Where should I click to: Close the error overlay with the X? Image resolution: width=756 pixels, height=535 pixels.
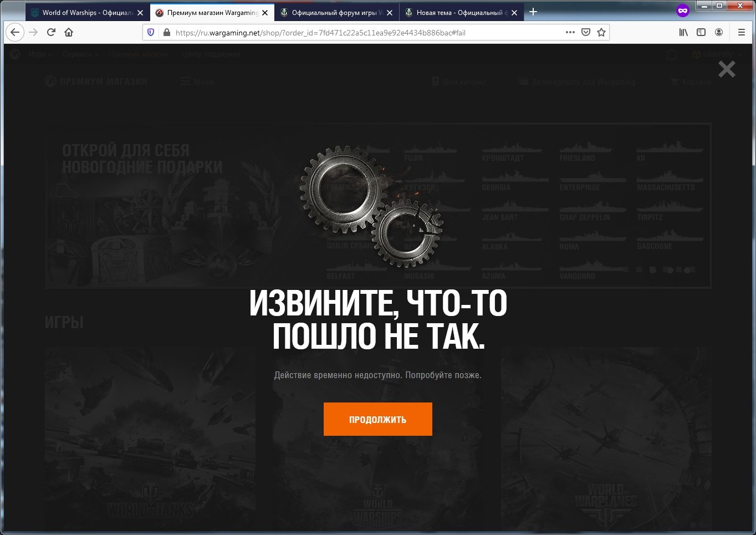tap(727, 69)
